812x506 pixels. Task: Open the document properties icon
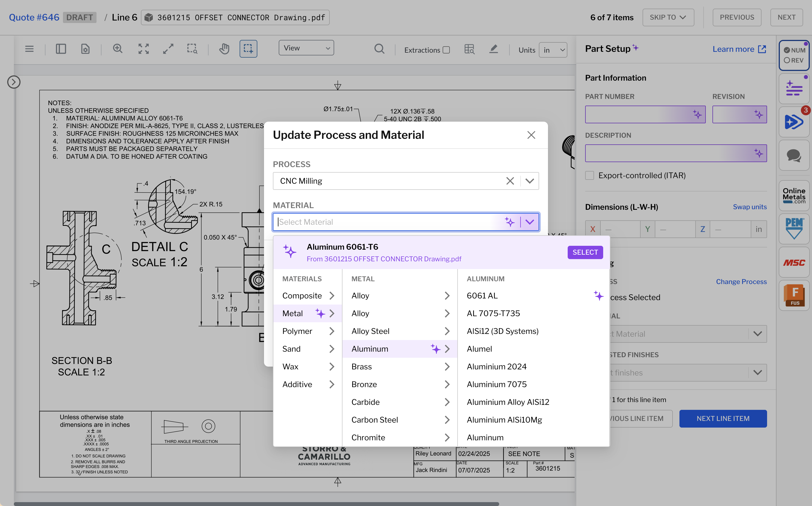click(x=85, y=49)
